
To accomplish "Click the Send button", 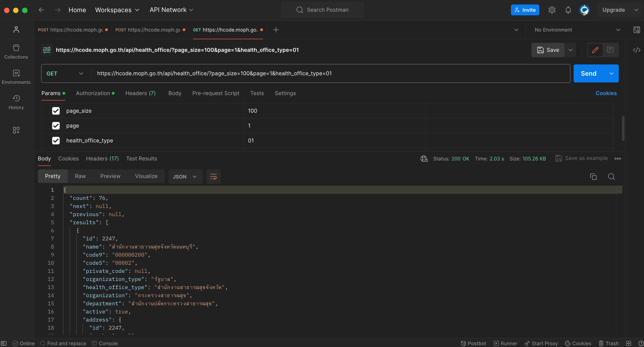I will point(589,73).
